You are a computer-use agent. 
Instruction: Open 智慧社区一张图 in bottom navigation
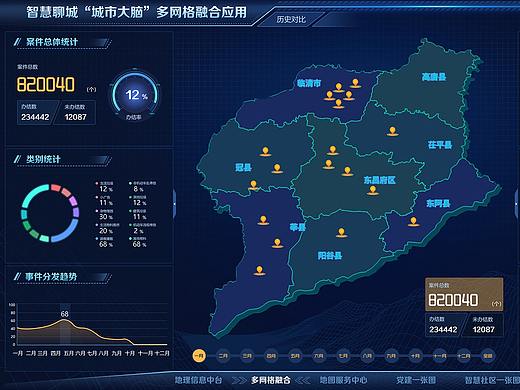(x=492, y=380)
